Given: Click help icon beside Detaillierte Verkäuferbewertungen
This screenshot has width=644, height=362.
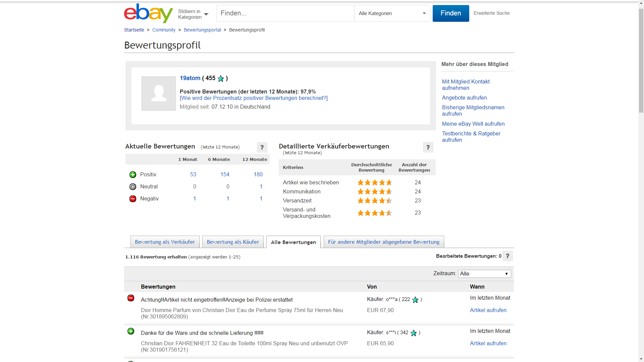Looking at the screenshot, I should (428, 147).
